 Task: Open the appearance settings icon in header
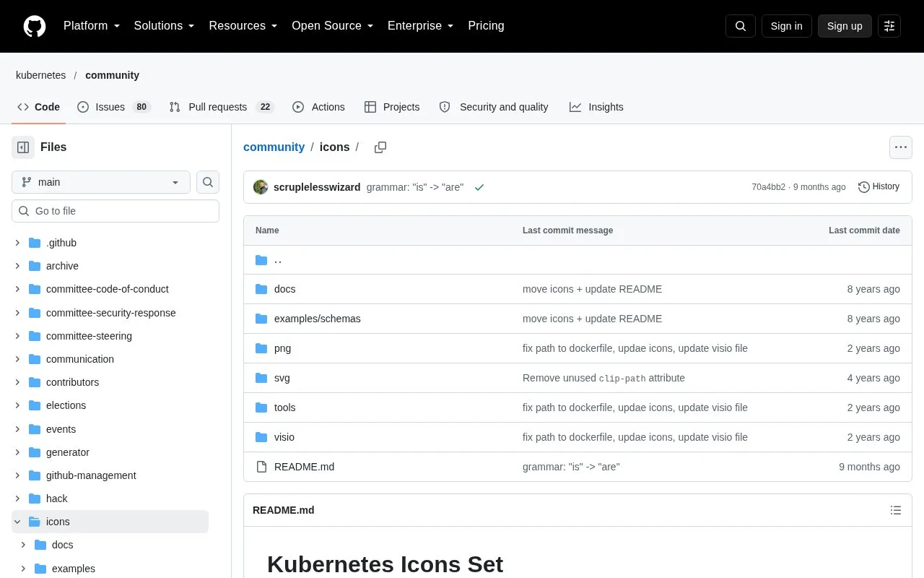coord(889,26)
